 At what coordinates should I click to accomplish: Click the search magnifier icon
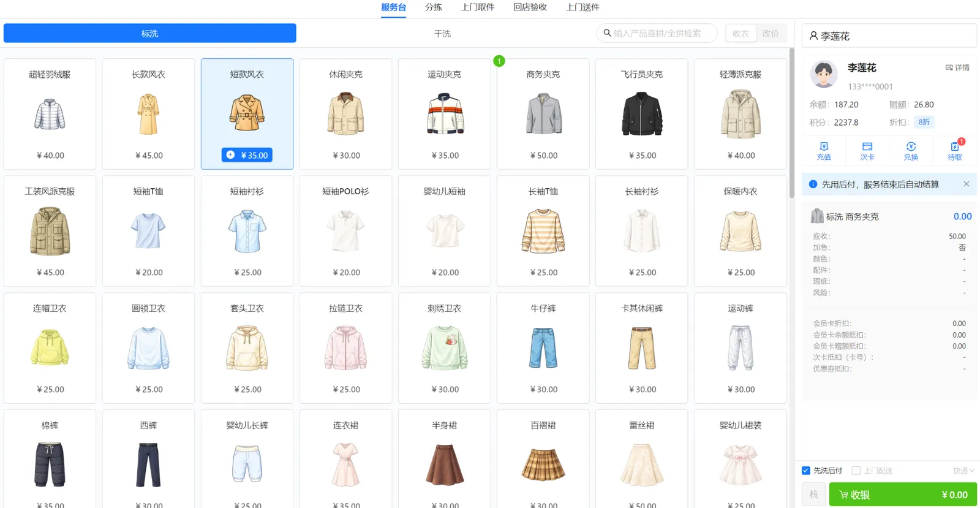pyautogui.click(x=607, y=33)
